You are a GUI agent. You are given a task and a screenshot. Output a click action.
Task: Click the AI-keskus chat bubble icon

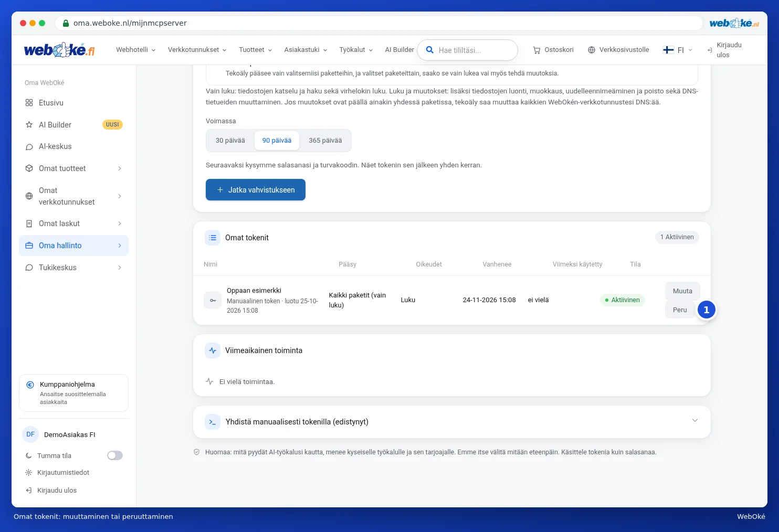point(29,147)
